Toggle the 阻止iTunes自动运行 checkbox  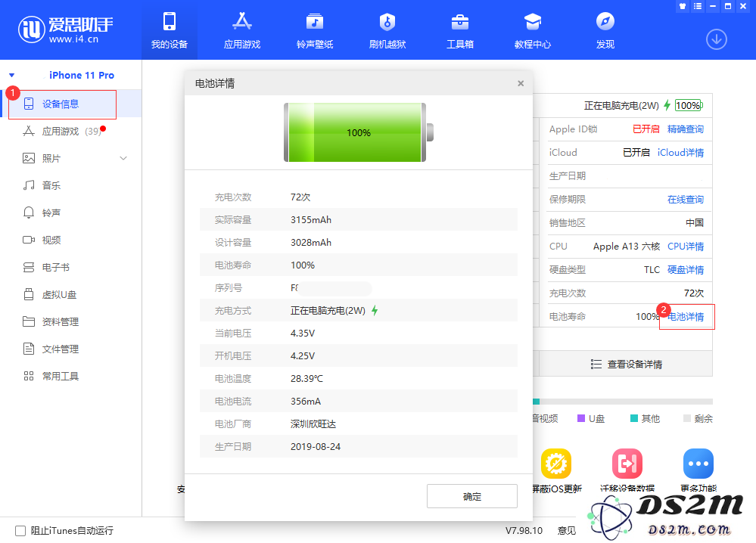20,531
